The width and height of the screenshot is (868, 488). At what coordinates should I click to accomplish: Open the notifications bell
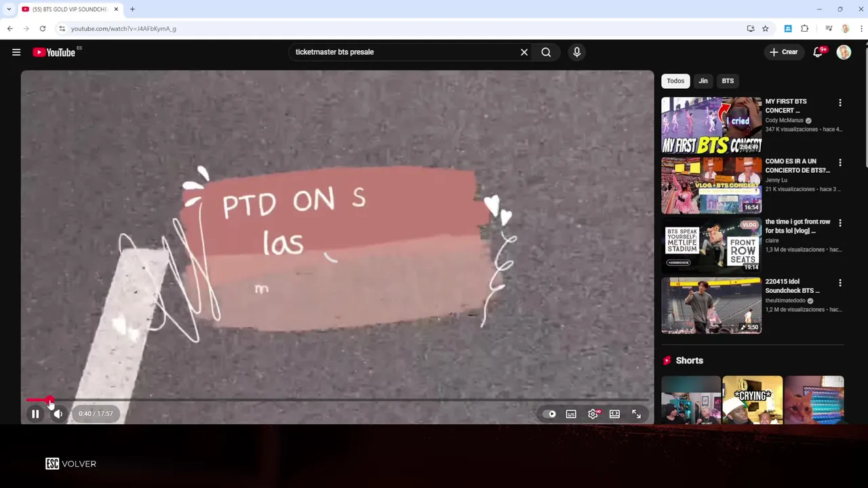click(818, 52)
